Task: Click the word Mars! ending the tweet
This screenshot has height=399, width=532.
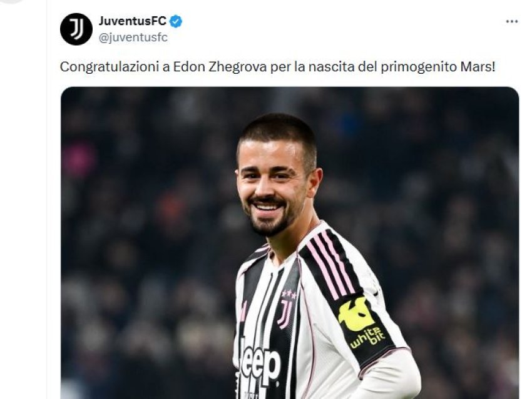Action: click(x=478, y=67)
